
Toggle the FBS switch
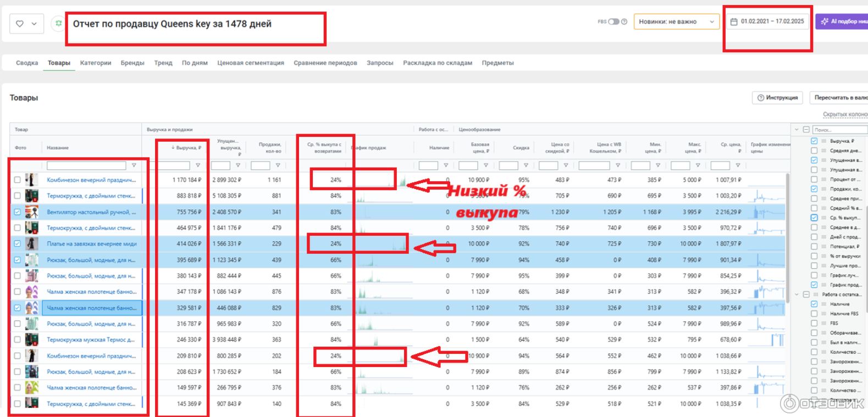click(613, 21)
